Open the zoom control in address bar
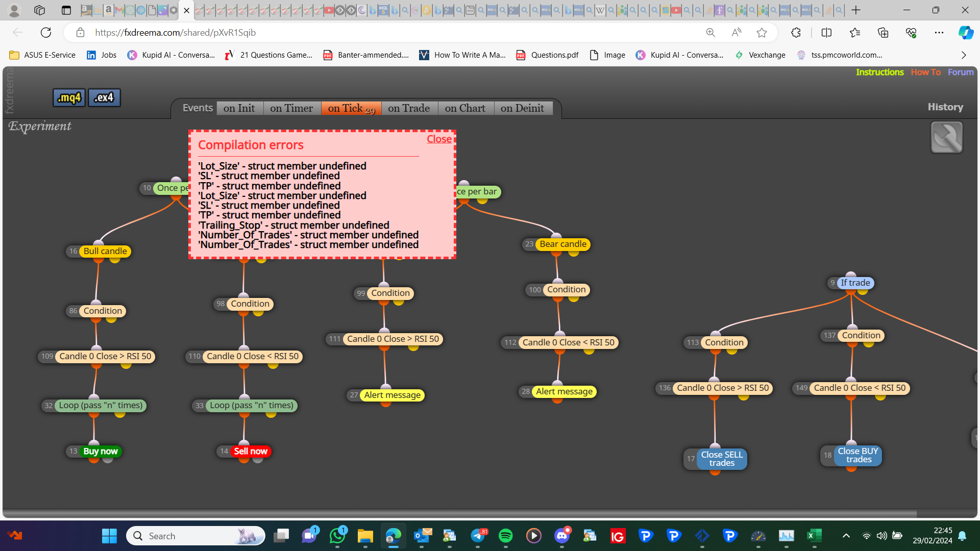 [710, 33]
